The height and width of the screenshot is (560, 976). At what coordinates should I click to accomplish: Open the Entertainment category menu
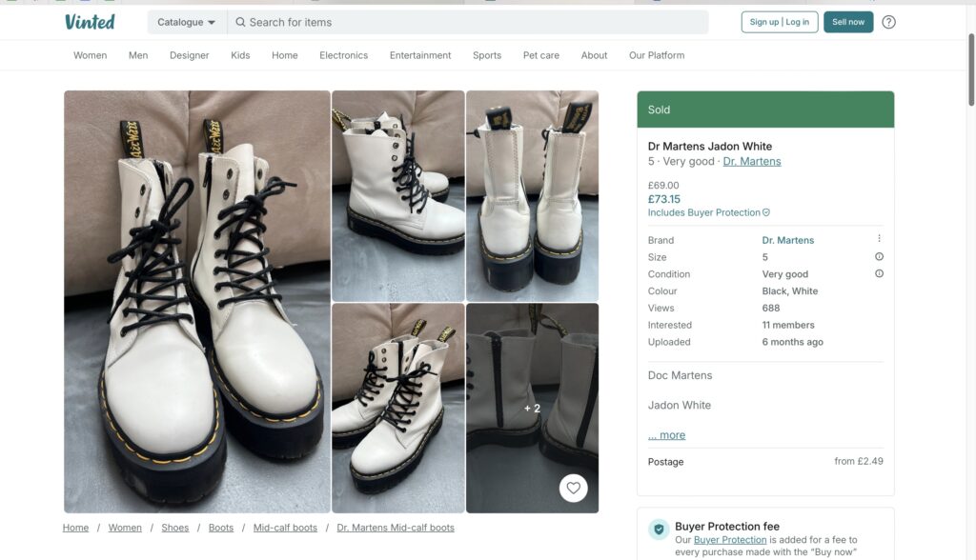coord(420,55)
